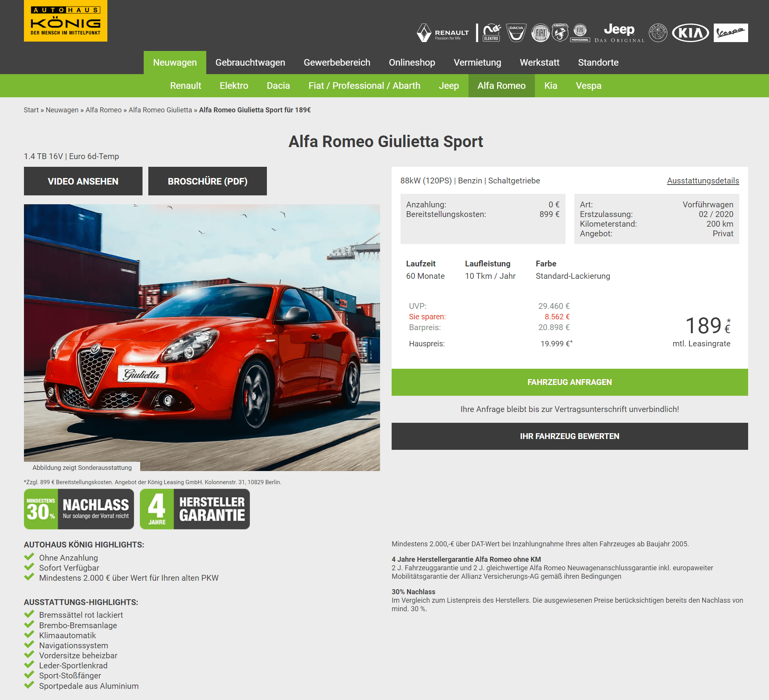Click the Laufleistung 10 Tkm / Jahr value
Viewport: 769px width, 700px height.
click(x=490, y=276)
